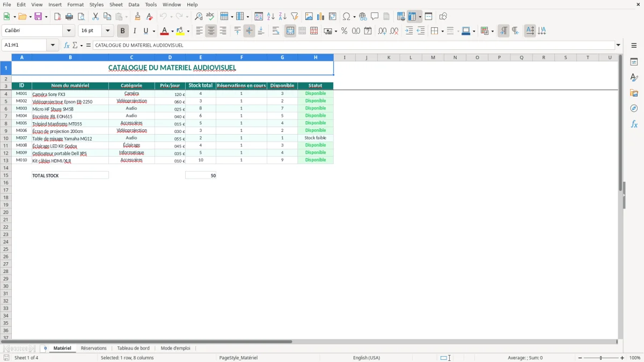The height and width of the screenshot is (362, 644).
Task: Click the zoom out minus button
Action: pos(580,358)
